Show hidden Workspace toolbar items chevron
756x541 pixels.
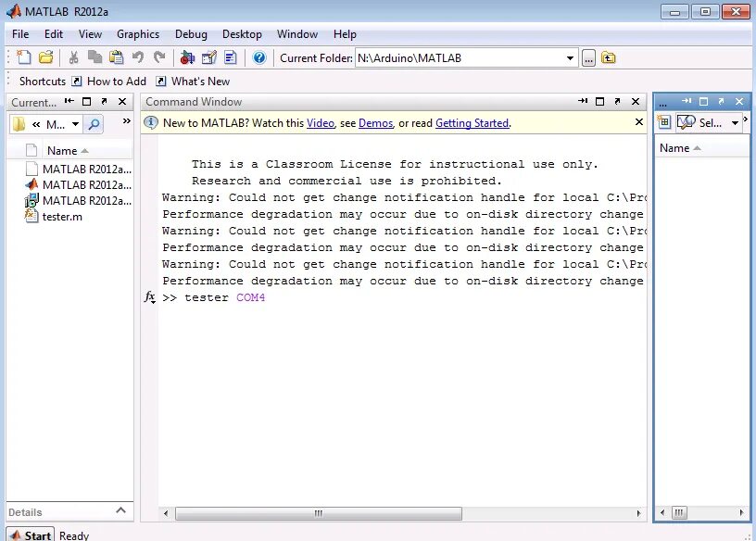(746, 119)
